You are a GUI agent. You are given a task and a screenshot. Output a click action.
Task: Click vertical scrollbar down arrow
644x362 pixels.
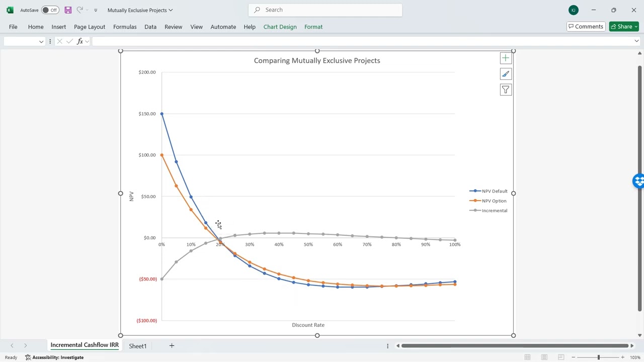(x=639, y=335)
